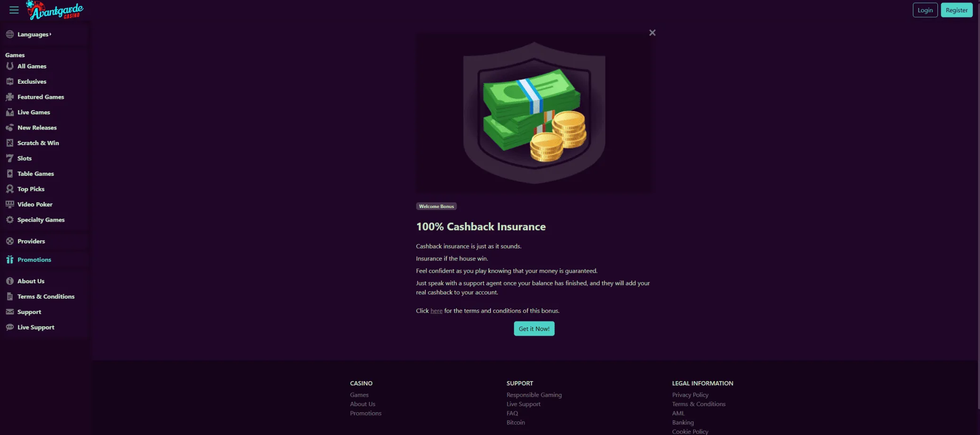Click the Login button

pyautogui.click(x=925, y=10)
